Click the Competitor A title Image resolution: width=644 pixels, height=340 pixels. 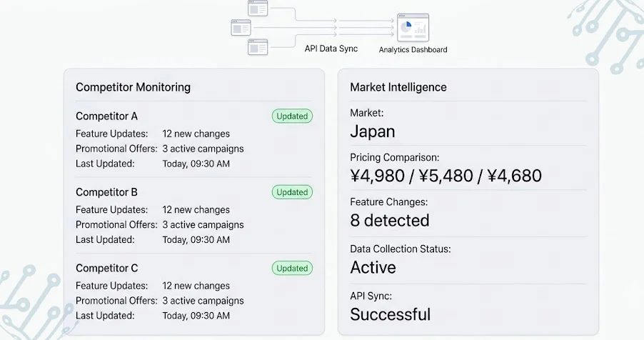106,116
